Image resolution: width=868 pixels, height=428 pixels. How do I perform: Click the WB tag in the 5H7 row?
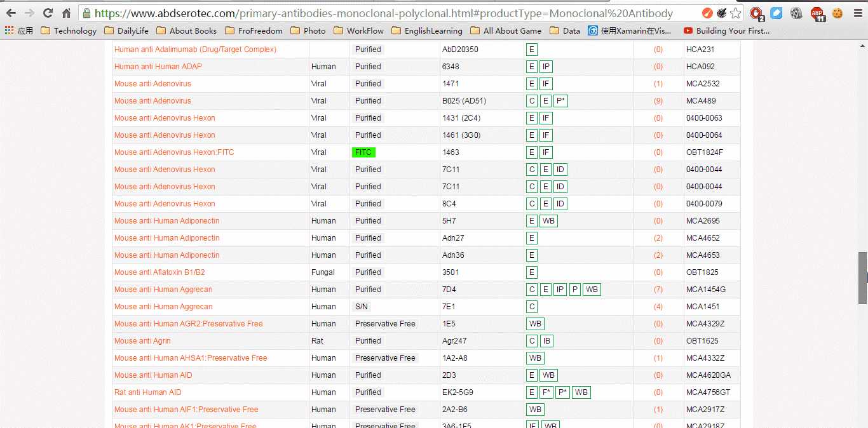(548, 221)
